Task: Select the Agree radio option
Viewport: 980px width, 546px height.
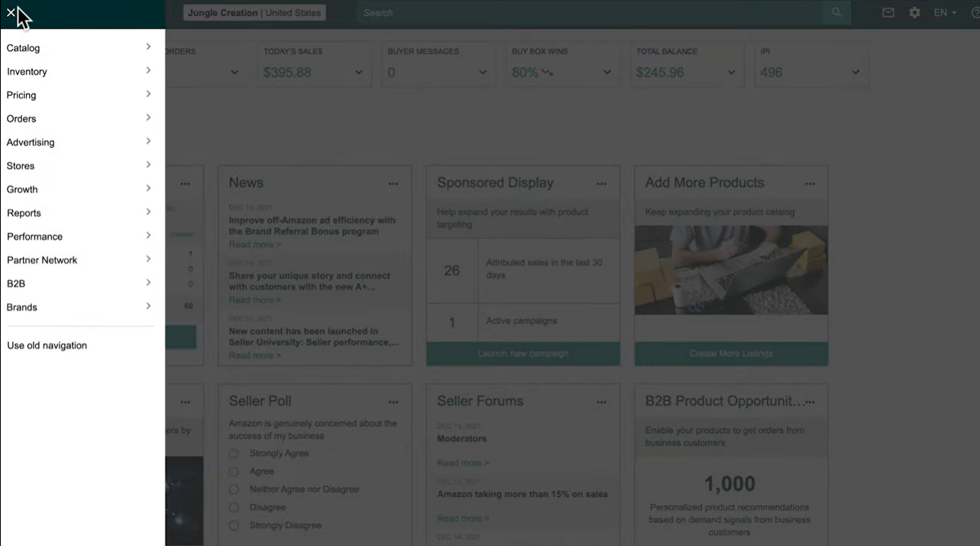Action: 234,471
